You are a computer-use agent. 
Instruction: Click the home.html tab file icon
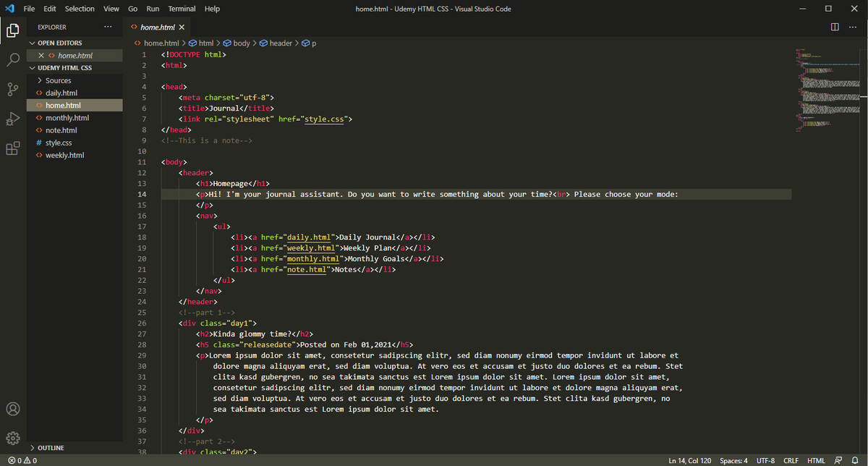[134, 27]
